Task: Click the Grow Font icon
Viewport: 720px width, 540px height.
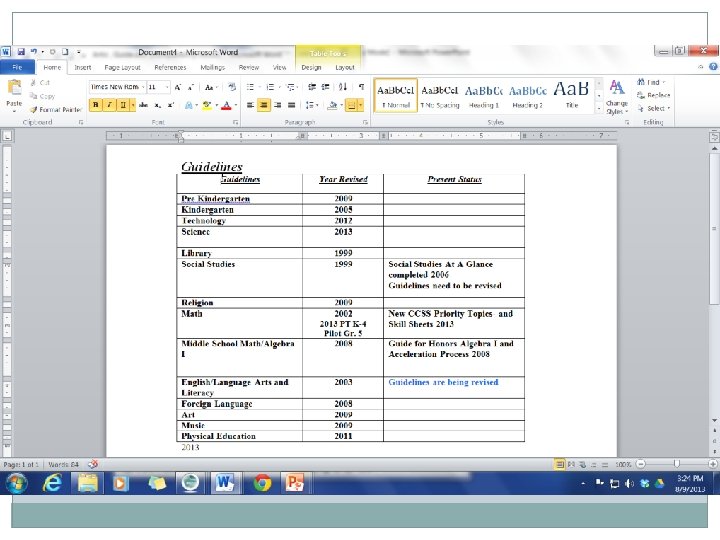Action: coord(178,87)
